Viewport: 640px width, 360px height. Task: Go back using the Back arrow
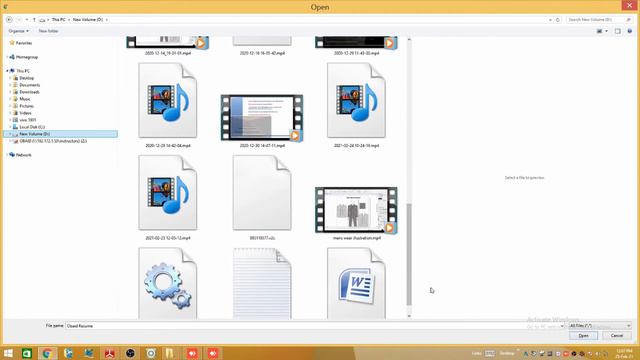pos(9,20)
